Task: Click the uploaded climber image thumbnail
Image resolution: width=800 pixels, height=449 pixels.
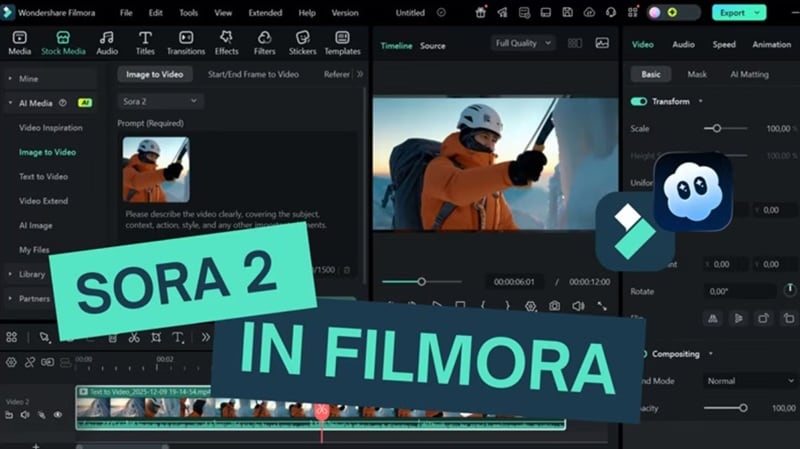Action: click(x=156, y=169)
